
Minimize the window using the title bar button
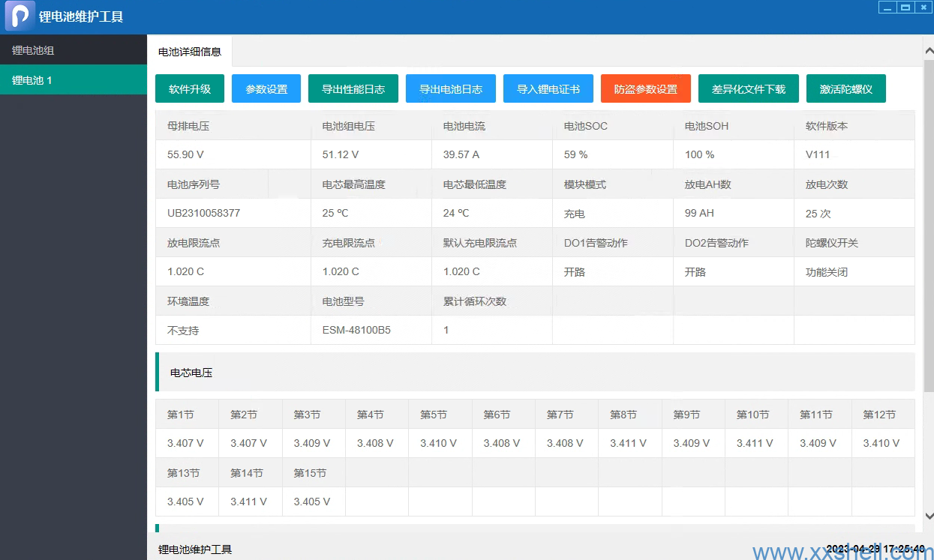click(x=887, y=7)
